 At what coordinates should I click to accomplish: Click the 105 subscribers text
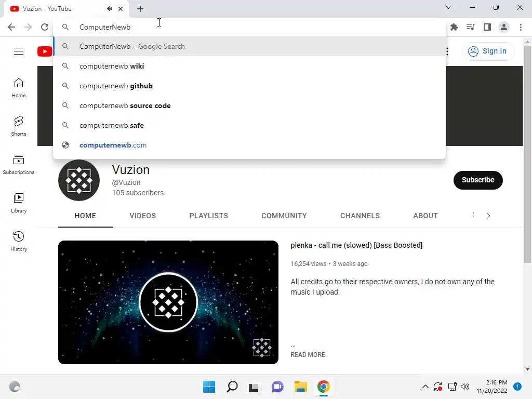(x=138, y=193)
